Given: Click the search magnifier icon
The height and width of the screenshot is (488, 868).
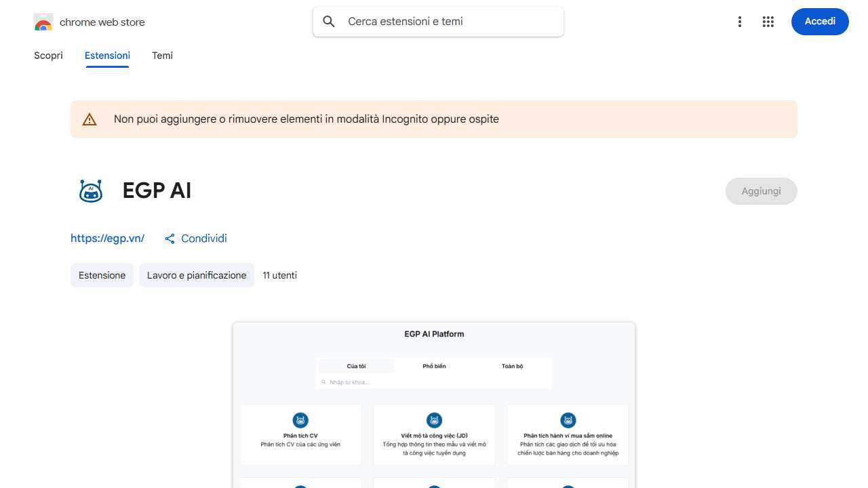Looking at the screenshot, I should pyautogui.click(x=329, y=22).
